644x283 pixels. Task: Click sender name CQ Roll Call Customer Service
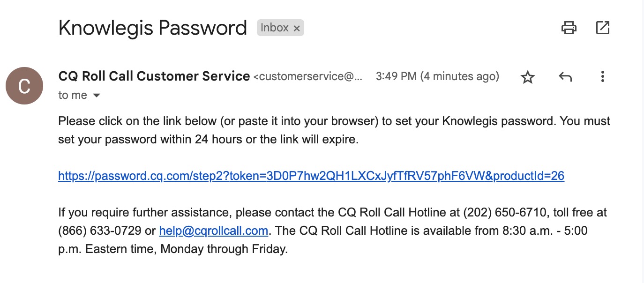click(154, 76)
